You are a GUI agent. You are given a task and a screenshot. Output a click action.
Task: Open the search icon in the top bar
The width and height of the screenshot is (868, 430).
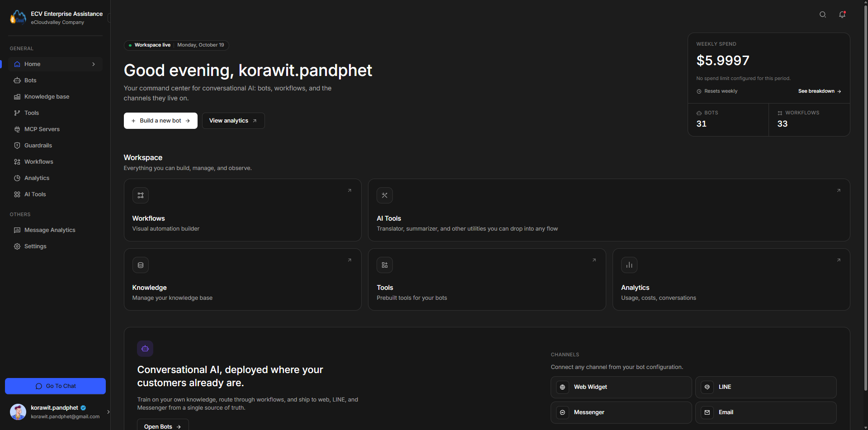coord(823,14)
